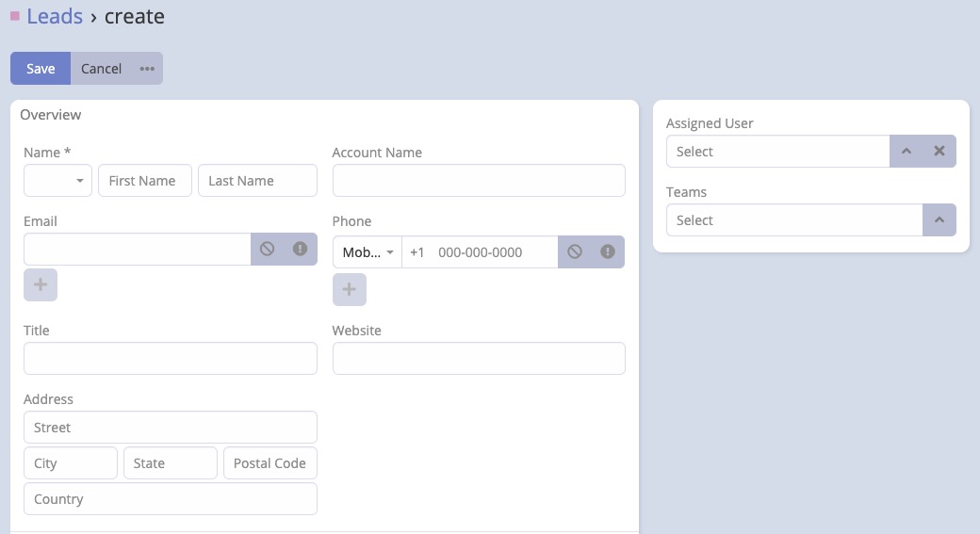Open the Leads breadcrumb link

click(55, 16)
